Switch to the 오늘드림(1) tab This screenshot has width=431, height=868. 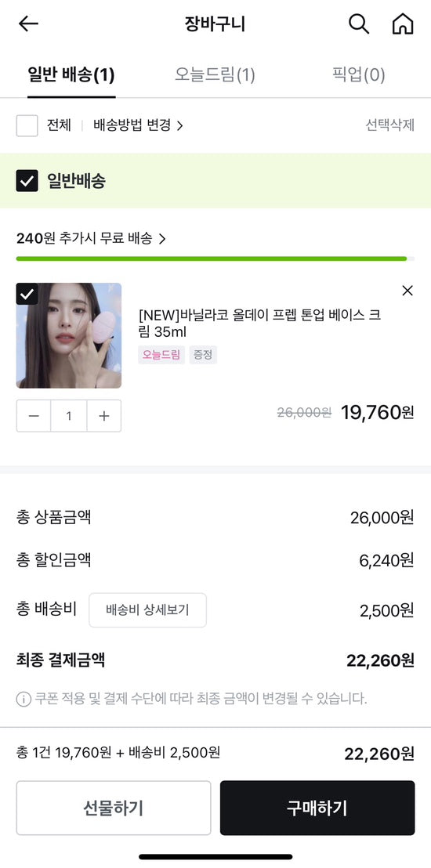(x=215, y=74)
